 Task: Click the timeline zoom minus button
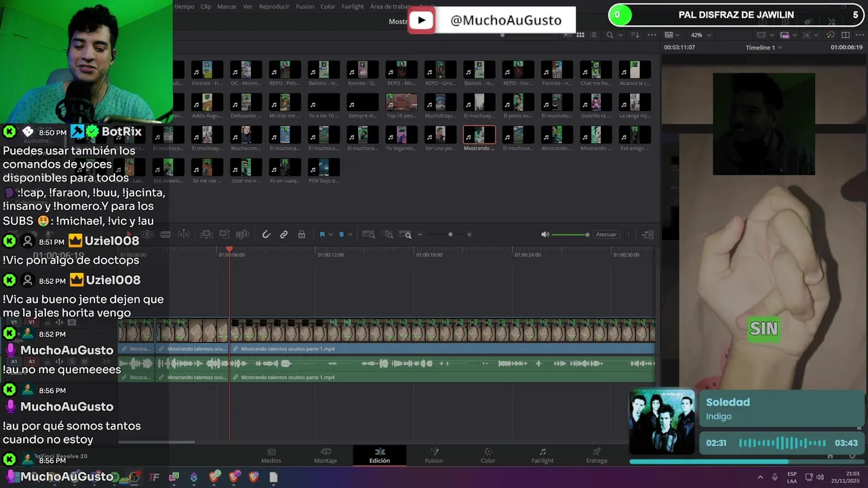[x=420, y=235]
